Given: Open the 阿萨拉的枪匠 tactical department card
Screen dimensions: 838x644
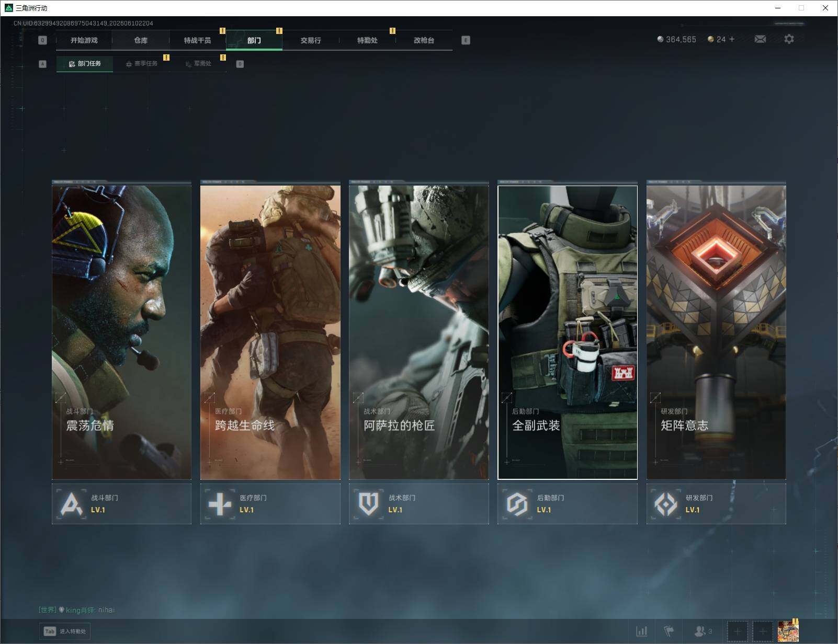Looking at the screenshot, I should click(419, 332).
